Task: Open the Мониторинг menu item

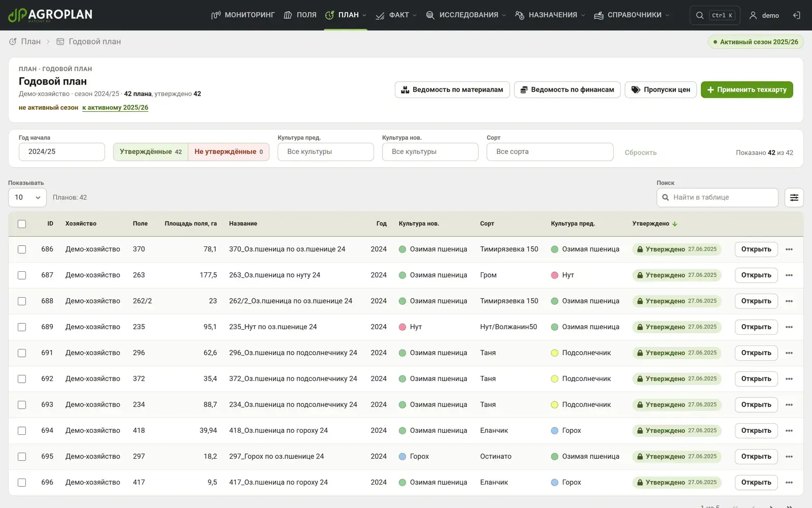Action: pos(243,15)
